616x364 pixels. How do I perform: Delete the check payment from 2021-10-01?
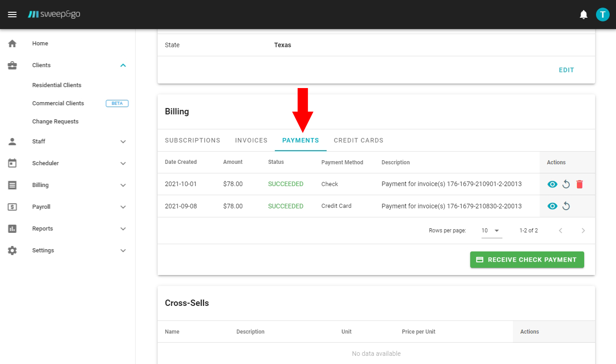point(580,184)
